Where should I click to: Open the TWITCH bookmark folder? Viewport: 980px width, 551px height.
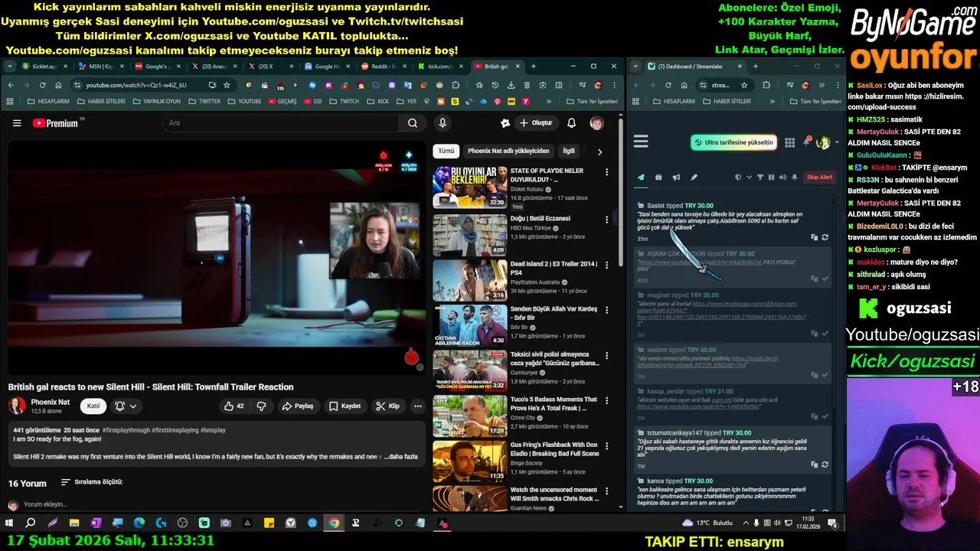(344, 101)
